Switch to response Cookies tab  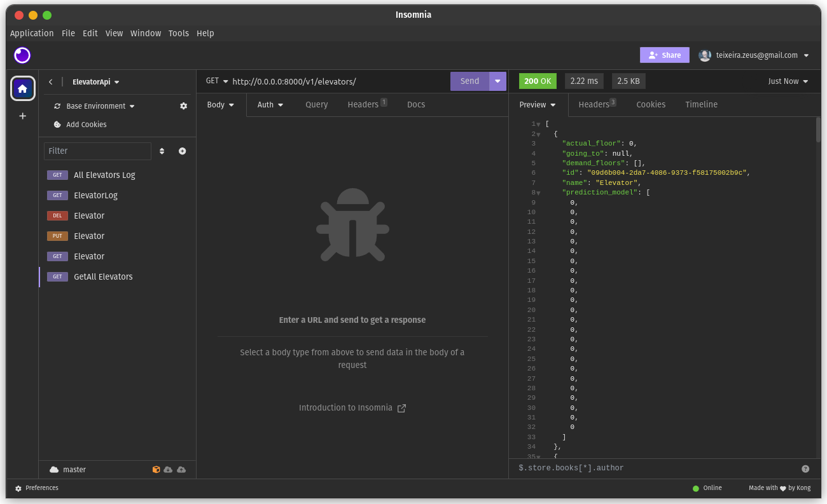651,105
